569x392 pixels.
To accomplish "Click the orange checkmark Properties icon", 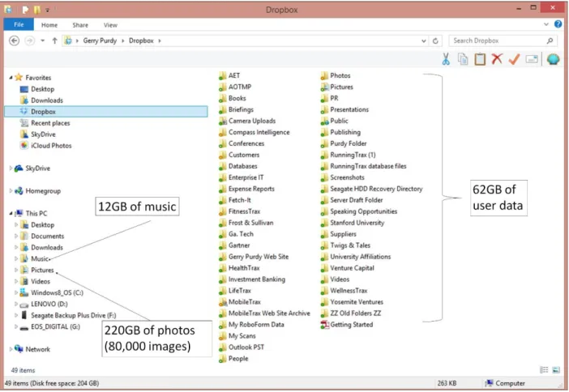I will point(514,59).
